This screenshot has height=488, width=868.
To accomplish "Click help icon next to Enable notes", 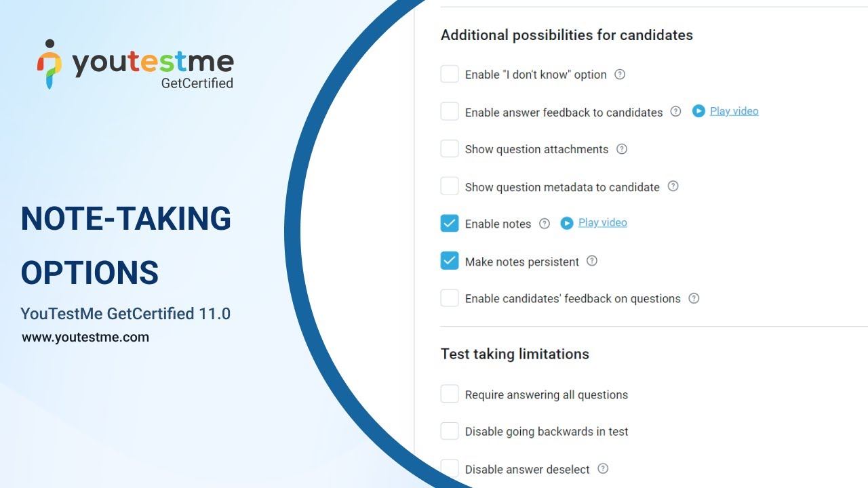I will [545, 224].
